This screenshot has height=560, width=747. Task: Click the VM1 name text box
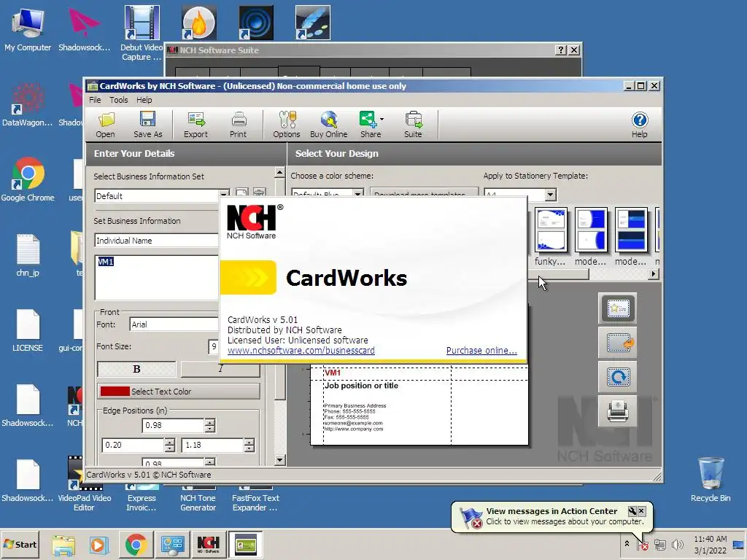(x=156, y=277)
